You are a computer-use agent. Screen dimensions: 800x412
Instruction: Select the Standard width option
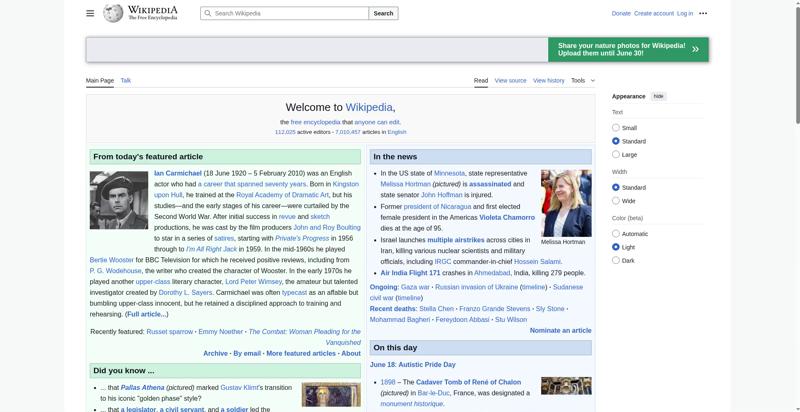(x=616, y=188)
